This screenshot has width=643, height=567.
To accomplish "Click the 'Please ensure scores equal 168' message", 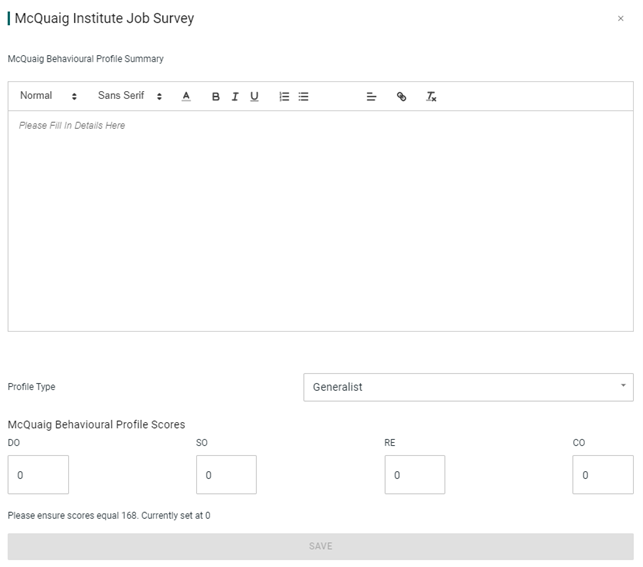I will (109, 515).
